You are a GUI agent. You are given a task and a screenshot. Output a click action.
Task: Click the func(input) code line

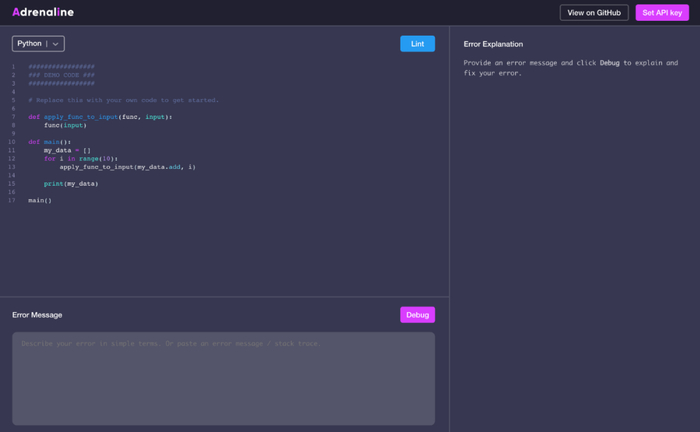point(65,125)
